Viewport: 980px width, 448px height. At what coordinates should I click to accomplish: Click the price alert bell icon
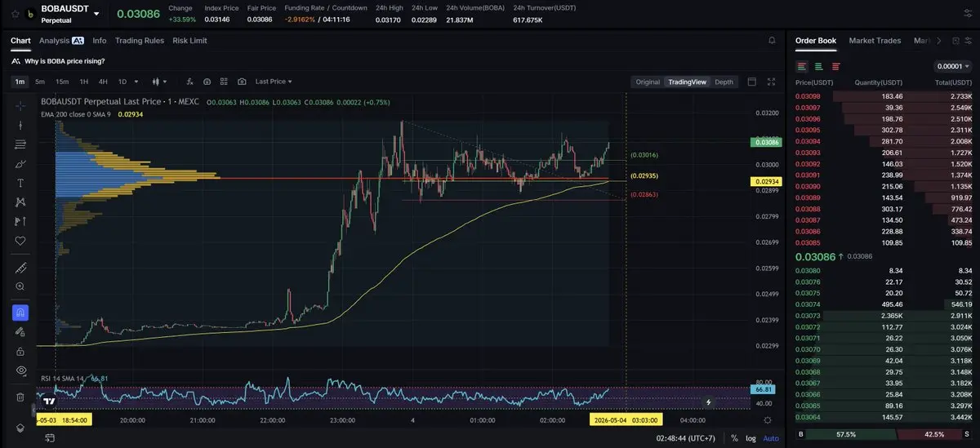click(x=772, y=40)
